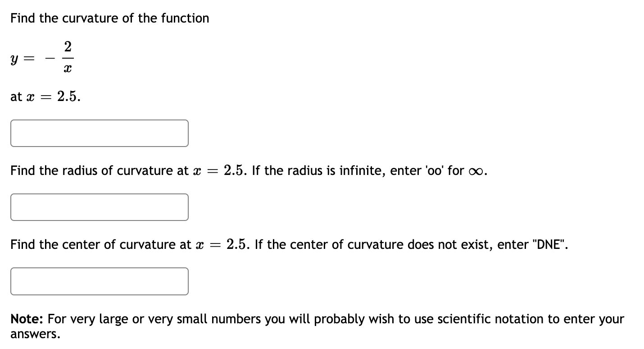Click the radius of curvature answer box
This screenshot has height=349, width=644.
click(99, 207)
